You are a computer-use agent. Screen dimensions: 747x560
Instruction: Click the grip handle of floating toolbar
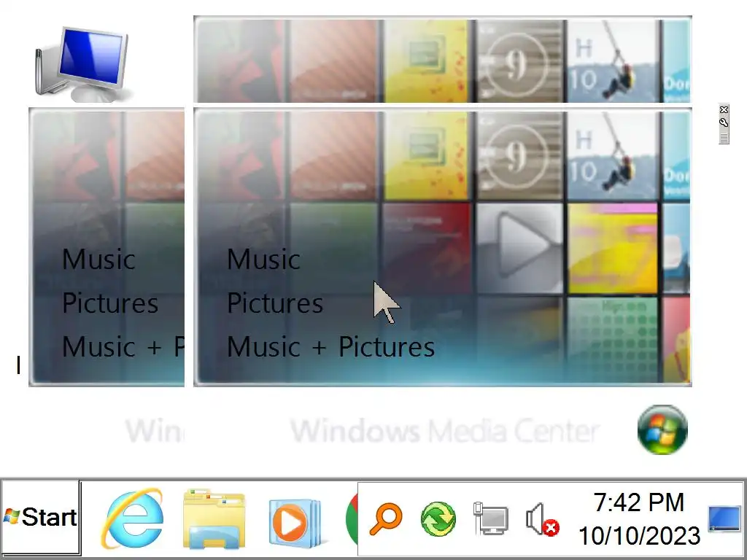pos(724,138)
